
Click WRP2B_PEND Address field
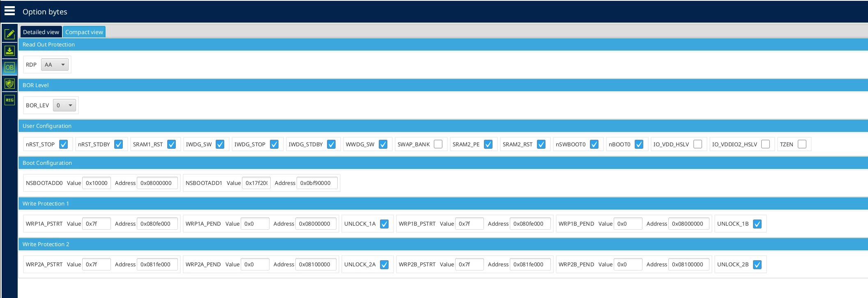pyautogui.click(x=689, y=264)
